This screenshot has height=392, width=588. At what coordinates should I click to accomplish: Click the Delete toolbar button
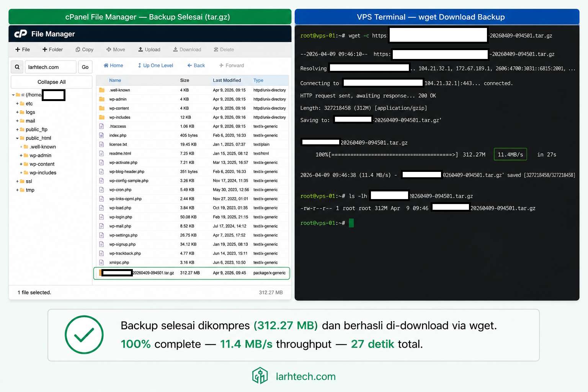pyautogui.click(x=224, y=49)
